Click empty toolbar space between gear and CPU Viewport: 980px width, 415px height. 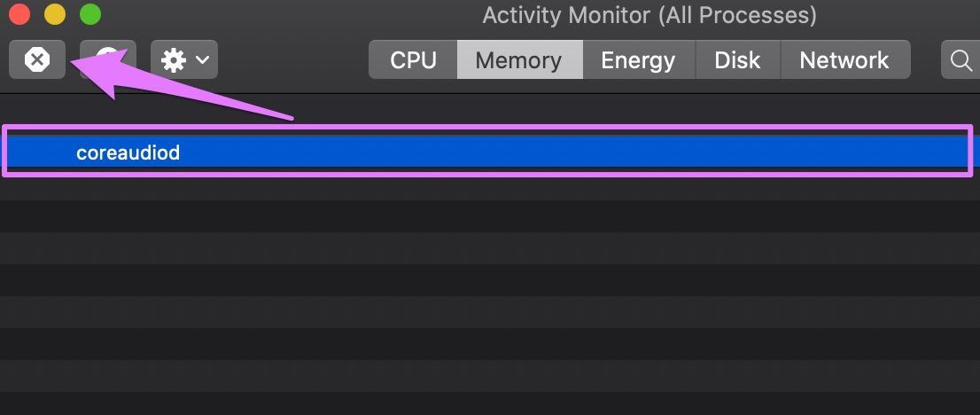[x=293, y=60]
